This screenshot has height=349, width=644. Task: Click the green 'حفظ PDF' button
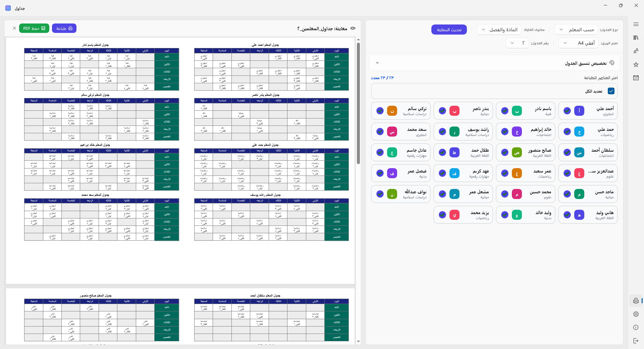click(34, 29)
